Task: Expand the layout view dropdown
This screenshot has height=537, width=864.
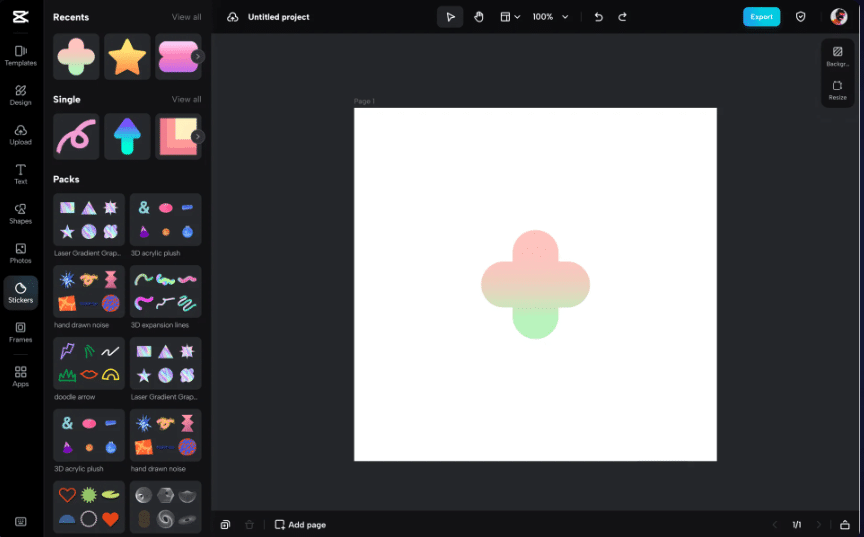Action: tap(510, 17)
